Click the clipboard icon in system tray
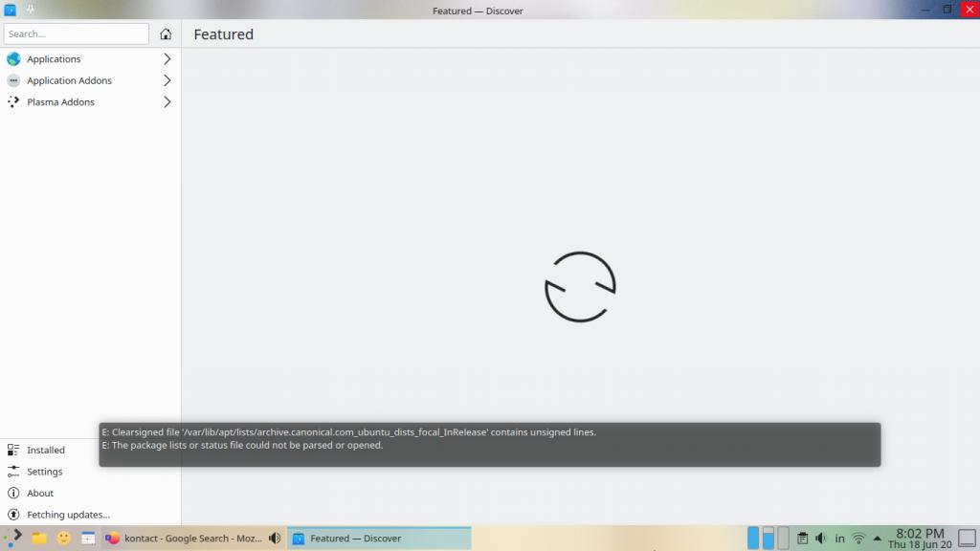Viewport: 980px width, 551px height. click(x=803, y=539)
